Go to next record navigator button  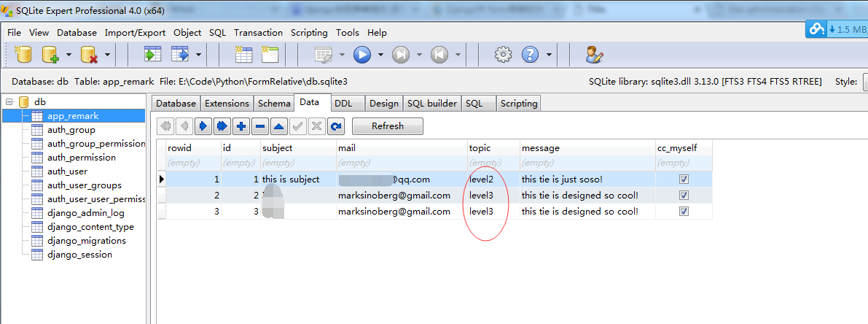click(203, 126)
